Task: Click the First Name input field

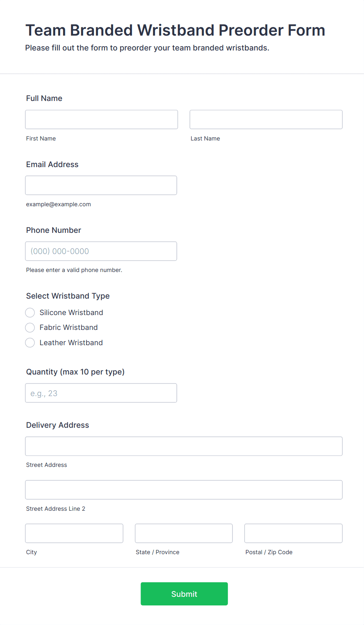Action: click(x=101, y=119)
